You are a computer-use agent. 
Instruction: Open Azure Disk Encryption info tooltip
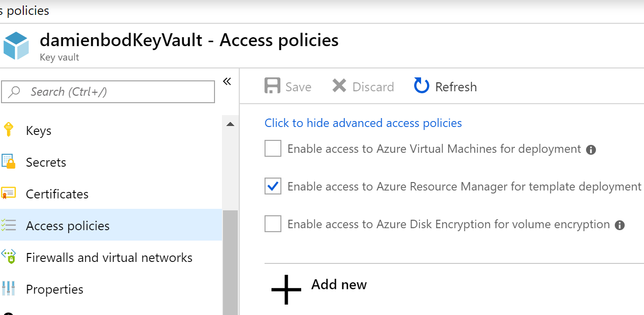point(619,225)
